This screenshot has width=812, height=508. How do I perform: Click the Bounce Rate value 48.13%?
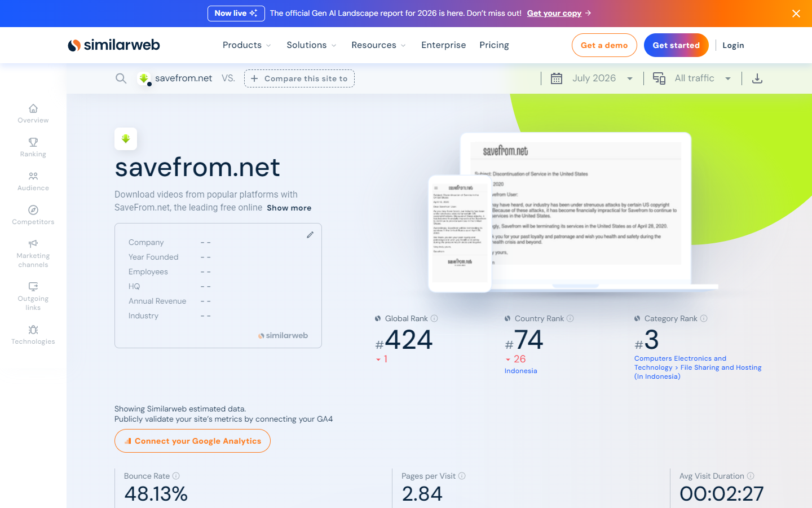(x=156, y=494)
